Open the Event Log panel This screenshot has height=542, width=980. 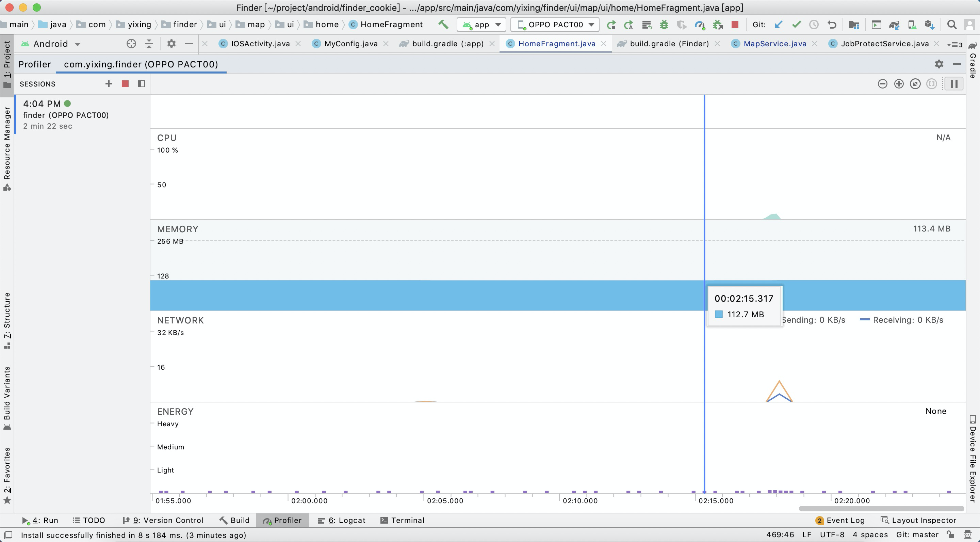coord(840,520)
